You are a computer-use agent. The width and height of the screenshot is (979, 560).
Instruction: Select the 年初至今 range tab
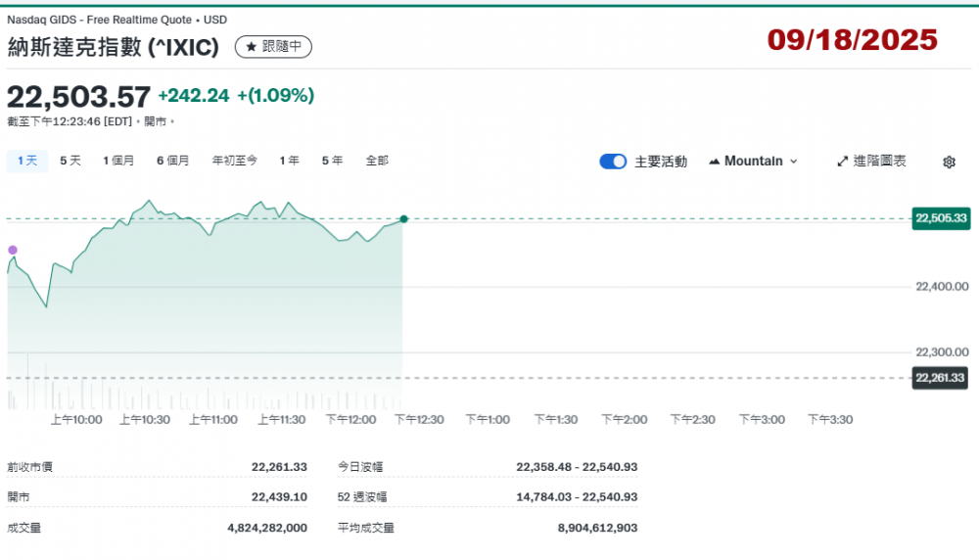[x=235, y=161]
